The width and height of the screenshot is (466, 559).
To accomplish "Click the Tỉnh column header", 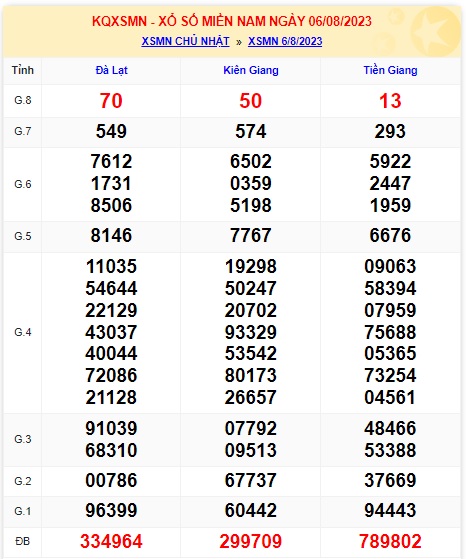I will (23, 70).
